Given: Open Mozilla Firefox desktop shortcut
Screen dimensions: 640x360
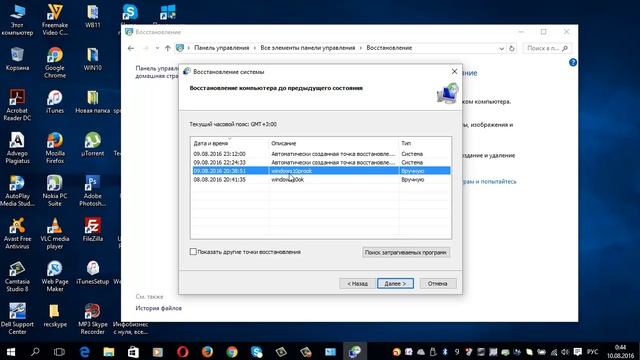Looking at the screenshot, I should click(x=55, y=148).
